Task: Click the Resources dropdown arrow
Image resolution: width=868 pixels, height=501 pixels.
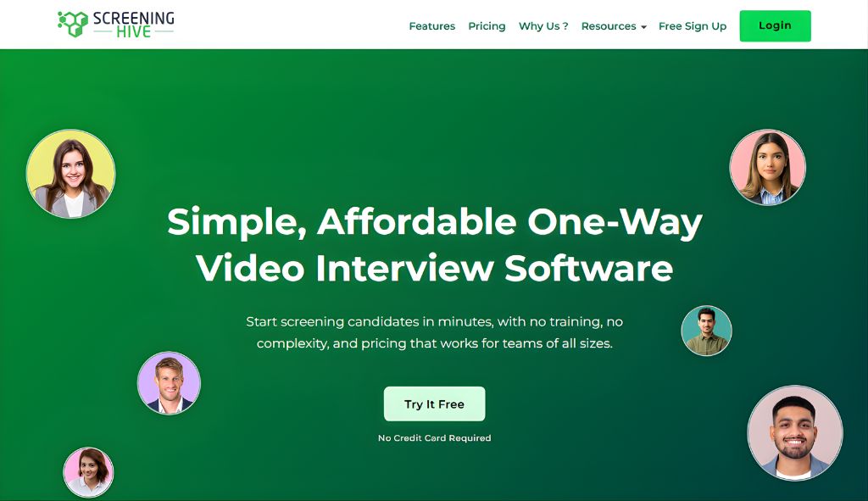Action: point(643,26)
